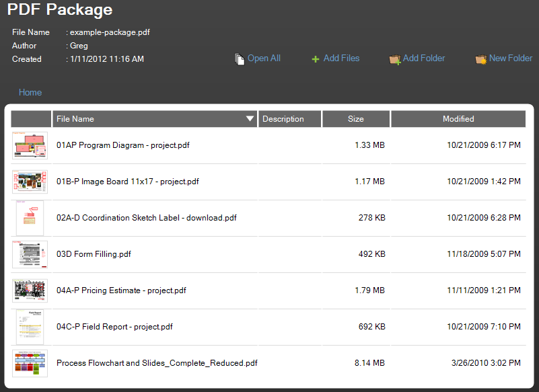Select the 04A-P Pricing Estimate thumbnail
This screenshot has height=392, width=539.
pos(30,290)
